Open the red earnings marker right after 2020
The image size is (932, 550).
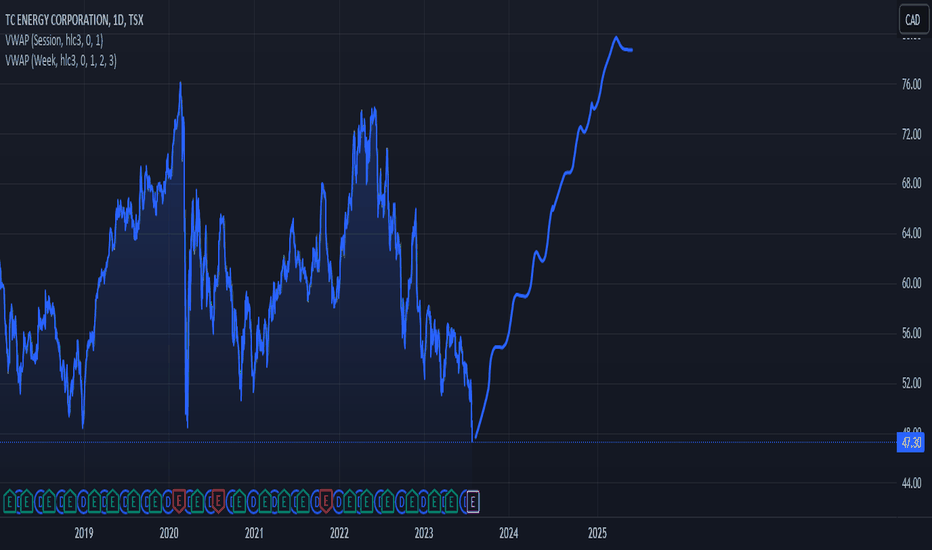tap(178, 502)
